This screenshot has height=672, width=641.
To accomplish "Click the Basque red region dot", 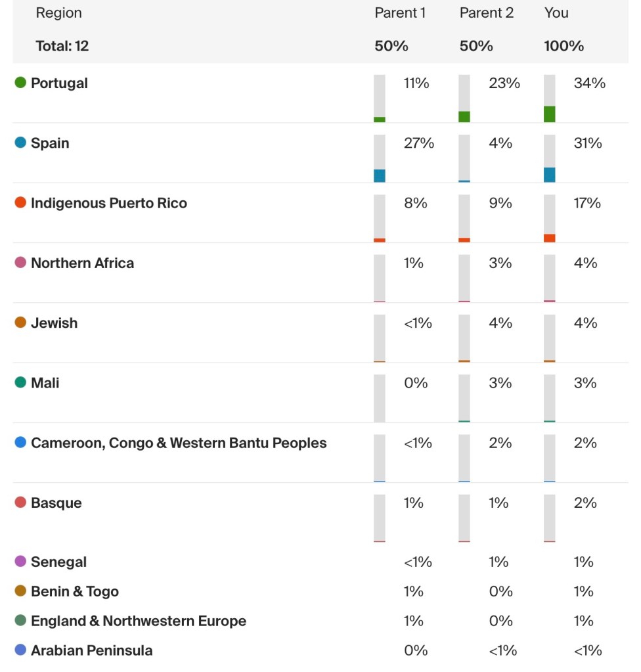I will [20, 503].
